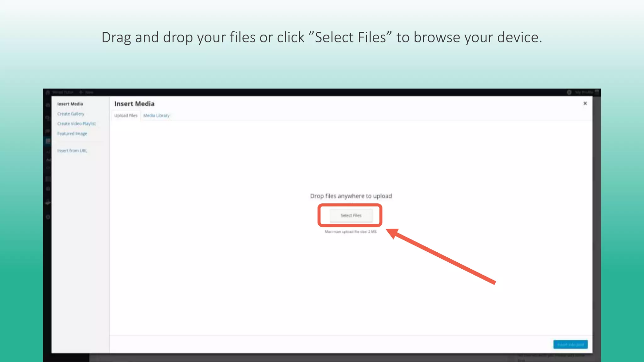Click the blue Insert into post button

click(x=570, y=345)
